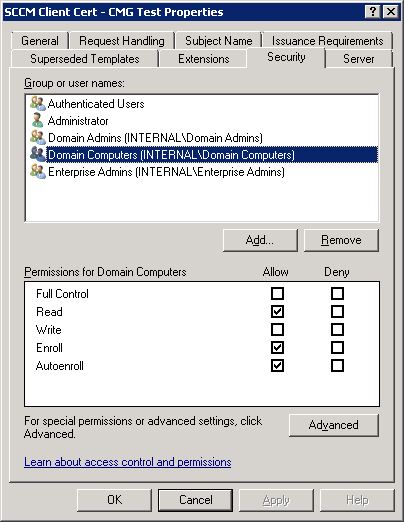Uncheck Allow for Autoenroll permission
The width and height of the screenshot is (404, 522).
click(277, 366)
